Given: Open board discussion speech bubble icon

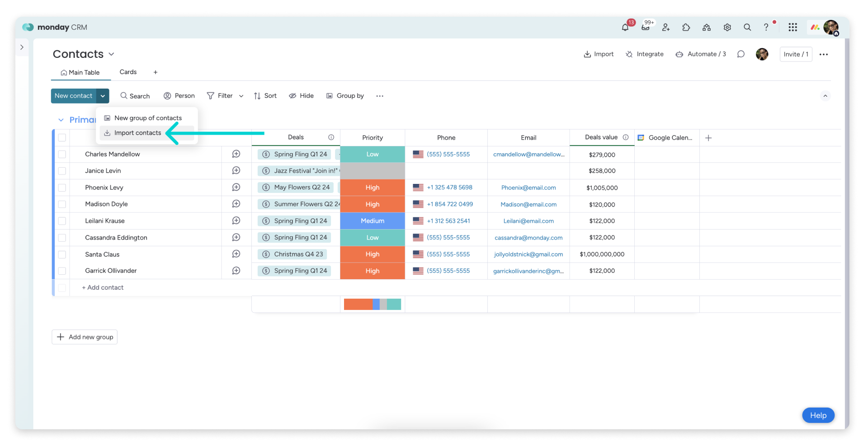Looking at the screenshot, I should (x=741, y=54).
